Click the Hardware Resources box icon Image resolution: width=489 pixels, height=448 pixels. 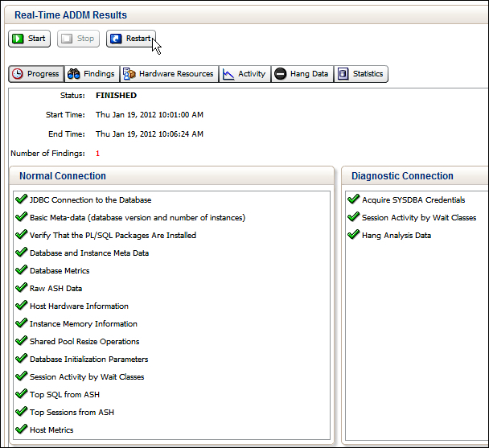(129, 74)
